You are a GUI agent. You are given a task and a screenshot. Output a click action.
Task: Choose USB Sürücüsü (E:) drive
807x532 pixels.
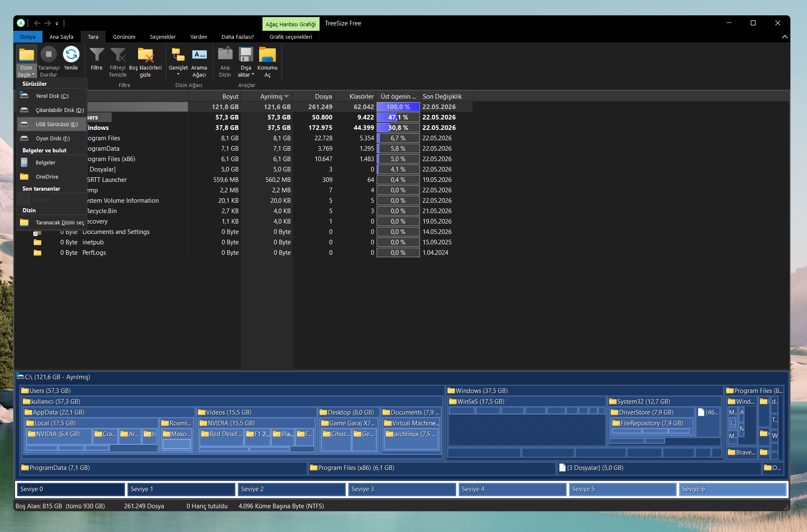(52, 124)
